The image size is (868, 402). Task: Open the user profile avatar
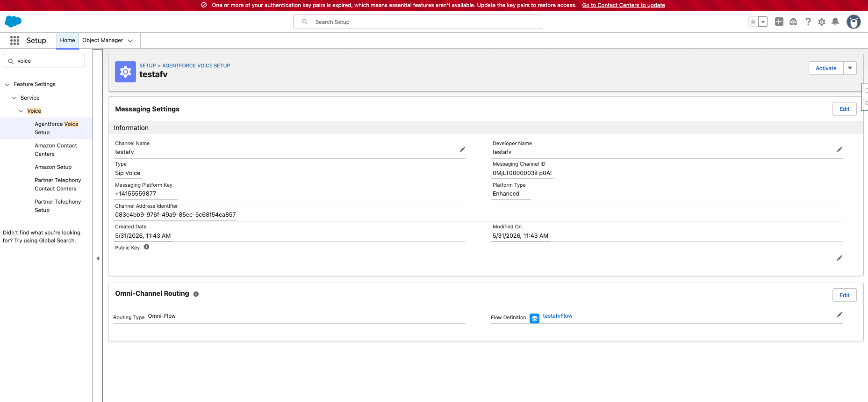(854, 22)
